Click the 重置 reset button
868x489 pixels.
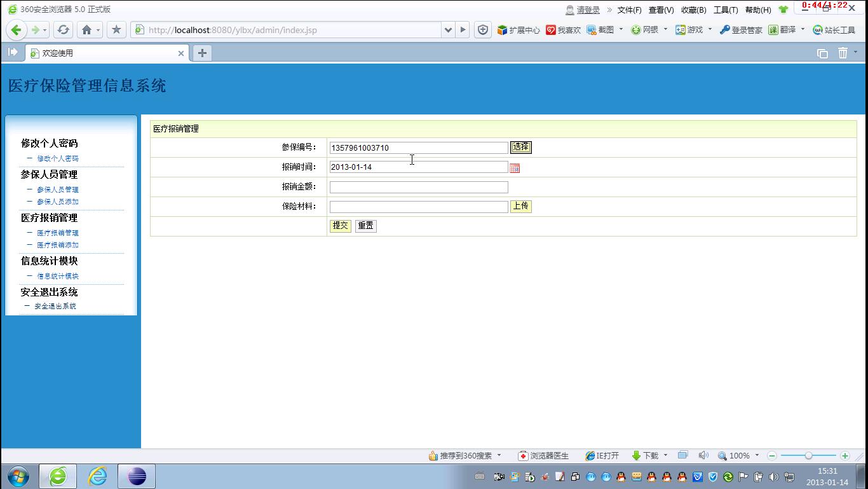click(x=366, y=226)
